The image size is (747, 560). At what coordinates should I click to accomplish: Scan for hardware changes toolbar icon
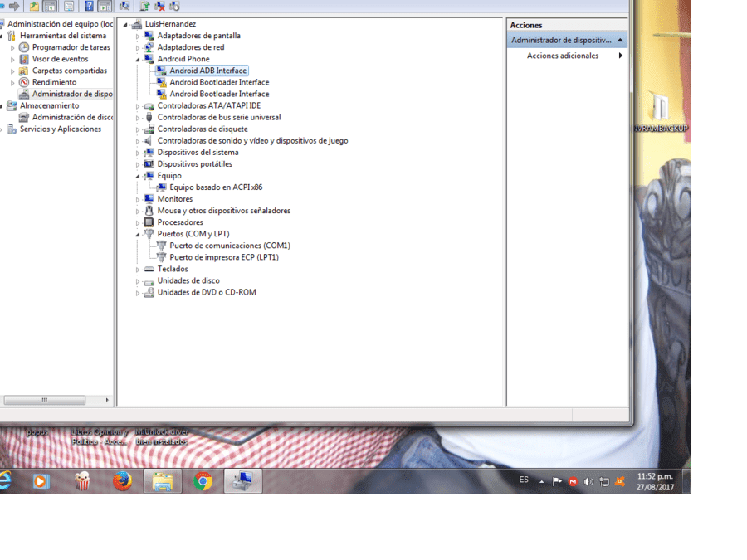(124, 6)
